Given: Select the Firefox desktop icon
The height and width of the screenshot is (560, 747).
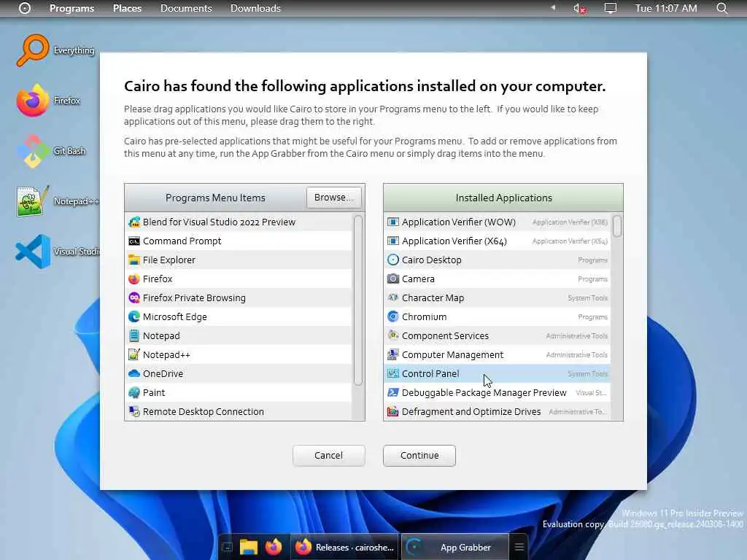Looking at the screenshot, I should click(x=32, y=101).
